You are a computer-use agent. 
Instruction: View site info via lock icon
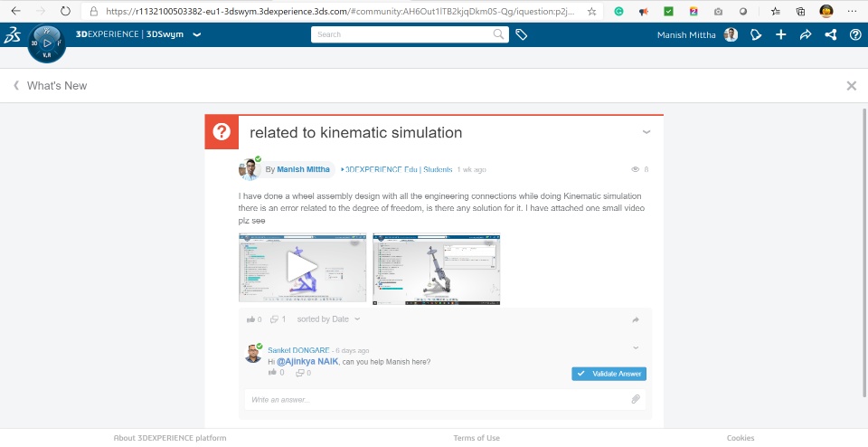point(93,11)
